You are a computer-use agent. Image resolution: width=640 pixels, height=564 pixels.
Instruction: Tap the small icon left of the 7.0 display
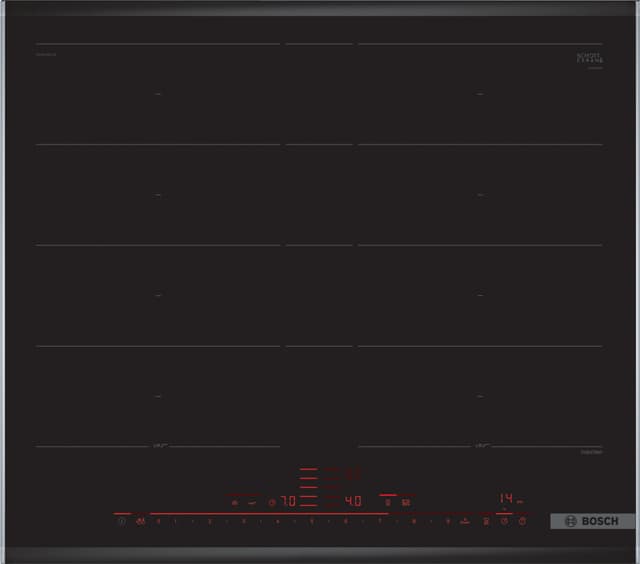point(271,502)
